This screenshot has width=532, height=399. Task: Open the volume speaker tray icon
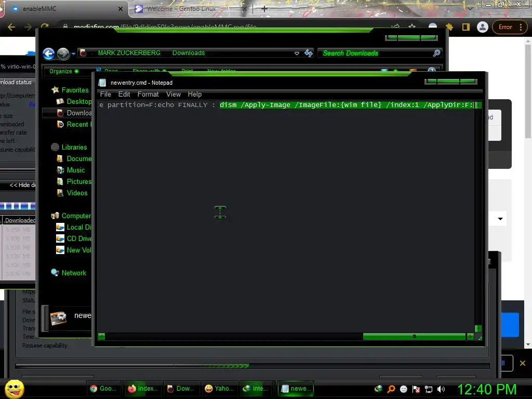[441, 389]
